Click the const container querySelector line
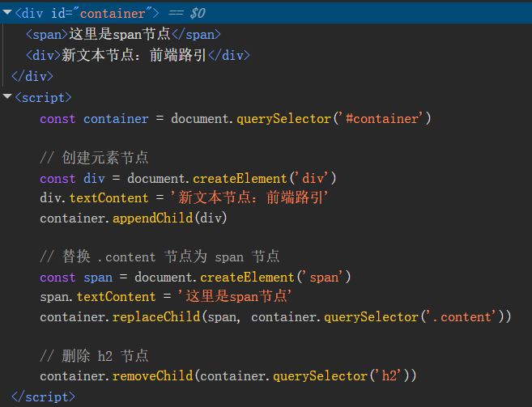This screenshot has width=532, height=407. pyautogui.click(x=235, y=118)
